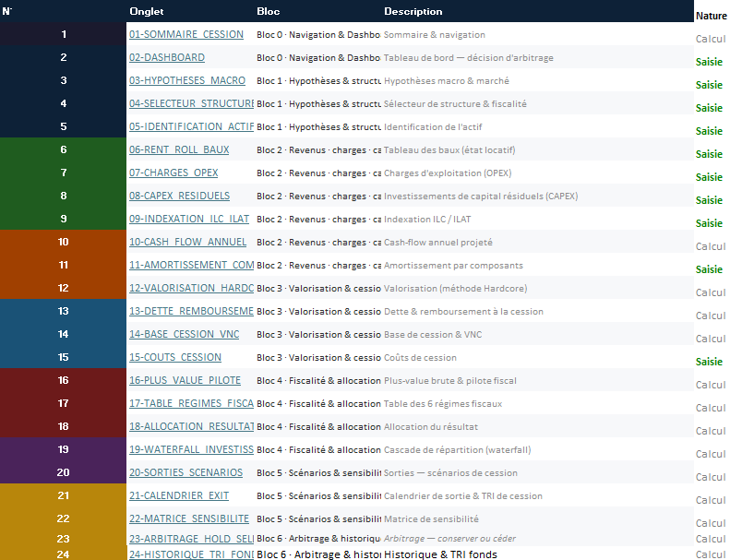
Task: Go to 10-CASH_FLOW_ANNUEL sheet
Action: (x=187, y=242)
